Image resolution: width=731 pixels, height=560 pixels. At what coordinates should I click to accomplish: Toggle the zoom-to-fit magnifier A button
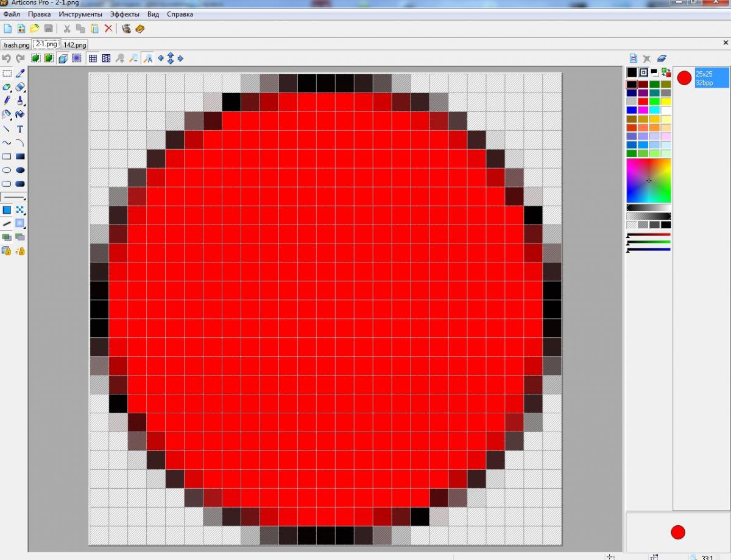tap(147, 58)
